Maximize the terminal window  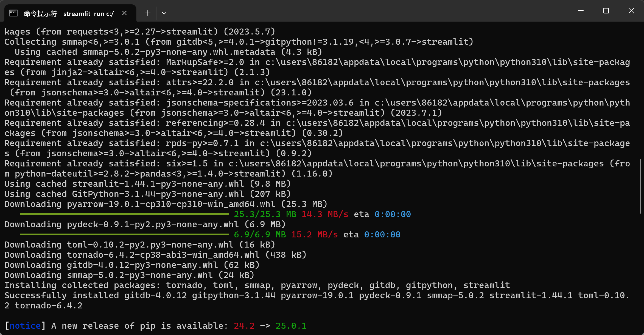click(606, 11)
